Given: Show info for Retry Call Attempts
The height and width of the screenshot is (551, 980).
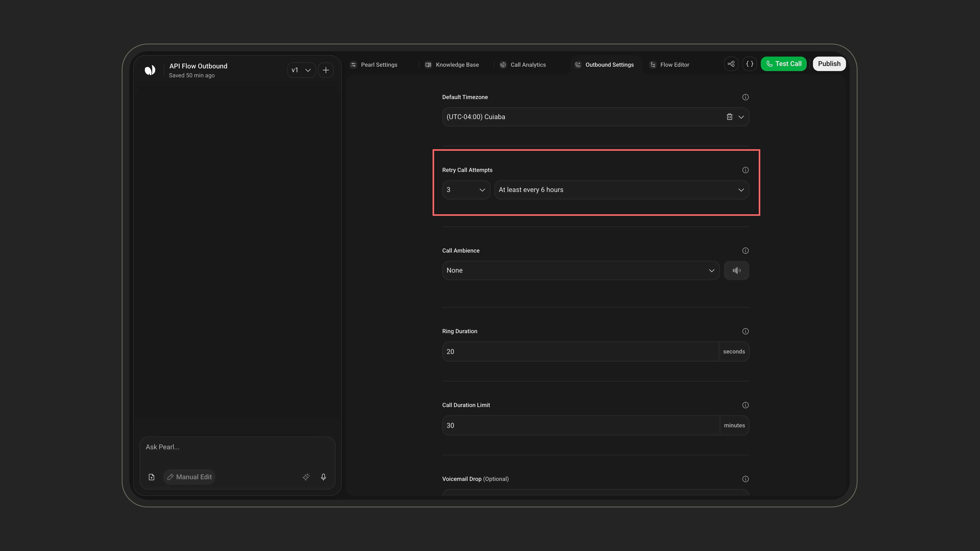Looking at the screenshot, I should [x=745, y=170].
